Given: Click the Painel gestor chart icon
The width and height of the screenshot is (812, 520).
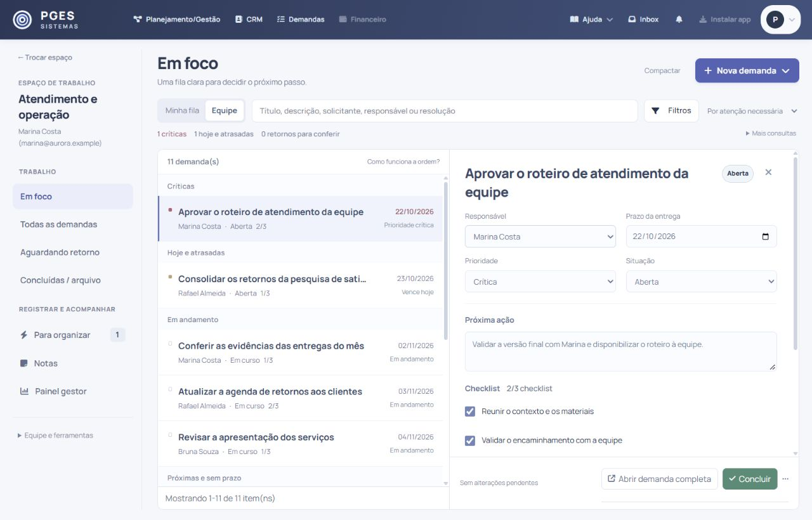Looking at the screenshot, I should (24, 391).
